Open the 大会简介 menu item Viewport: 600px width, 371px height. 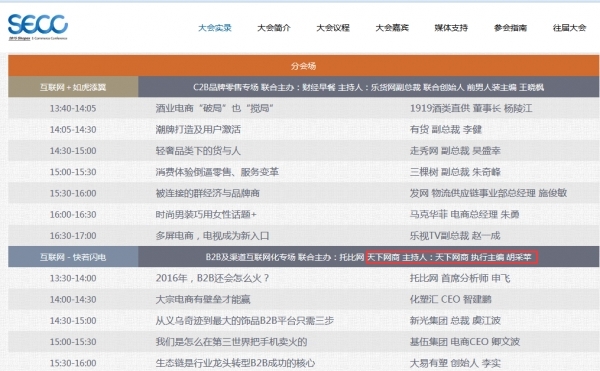pos(274,28)
